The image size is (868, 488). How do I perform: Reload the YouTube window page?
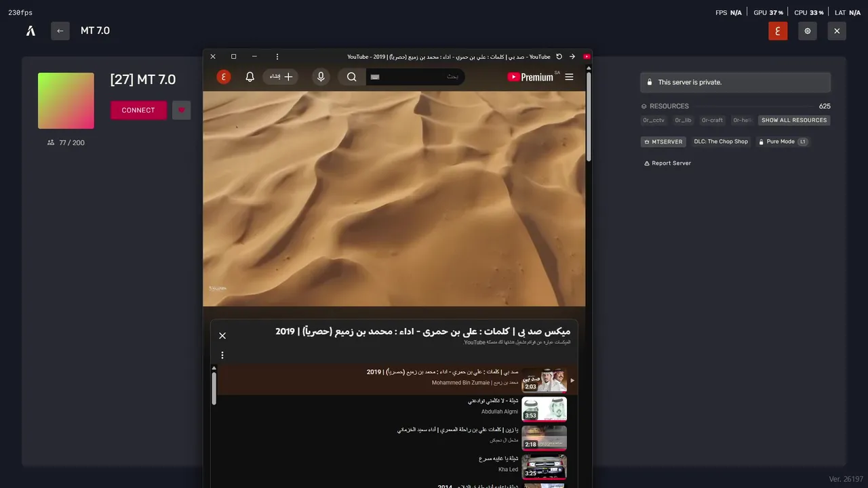559,57
